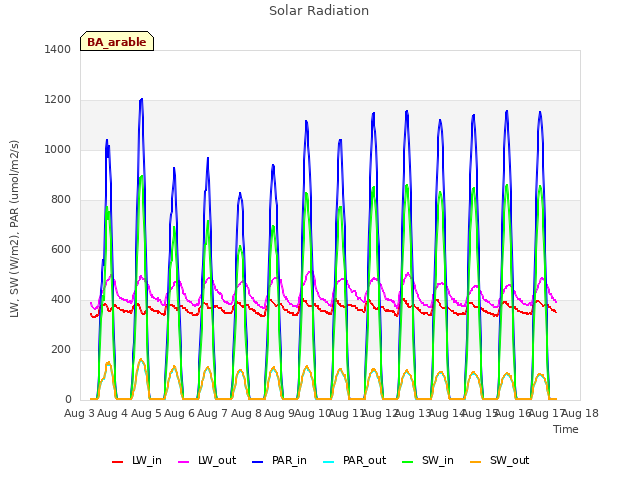Click the 1400 y-axis tick label
The image size is (640, 480).
pos(58,50)
